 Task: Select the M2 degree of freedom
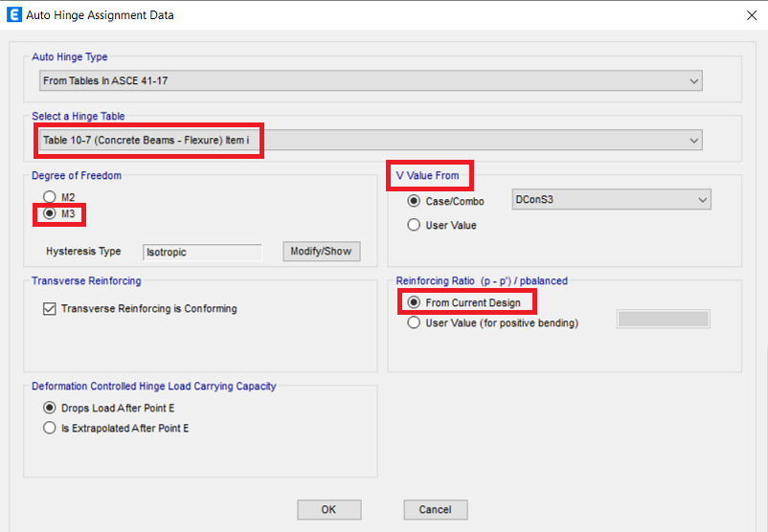50,197
